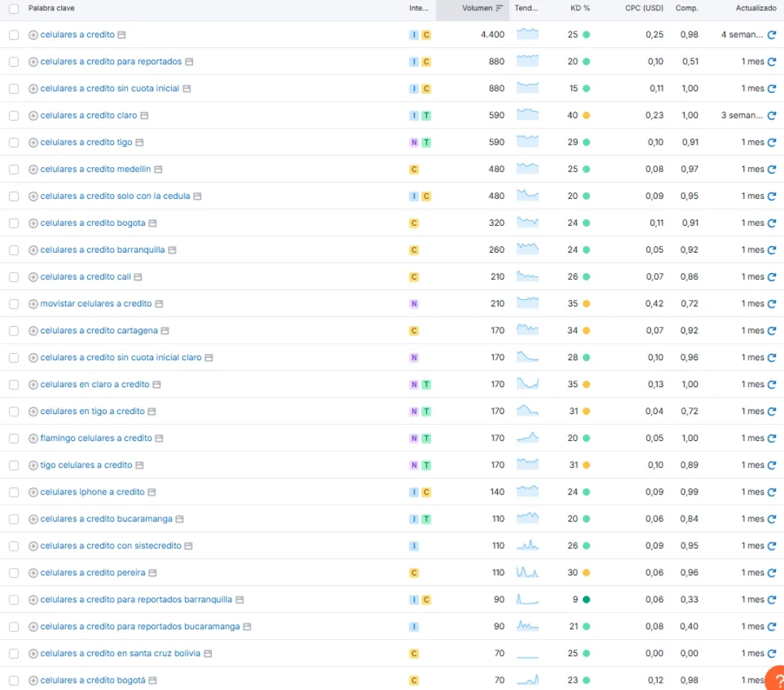Select checkbox for 'celulares a credito cartagena'

pos(14,331)
